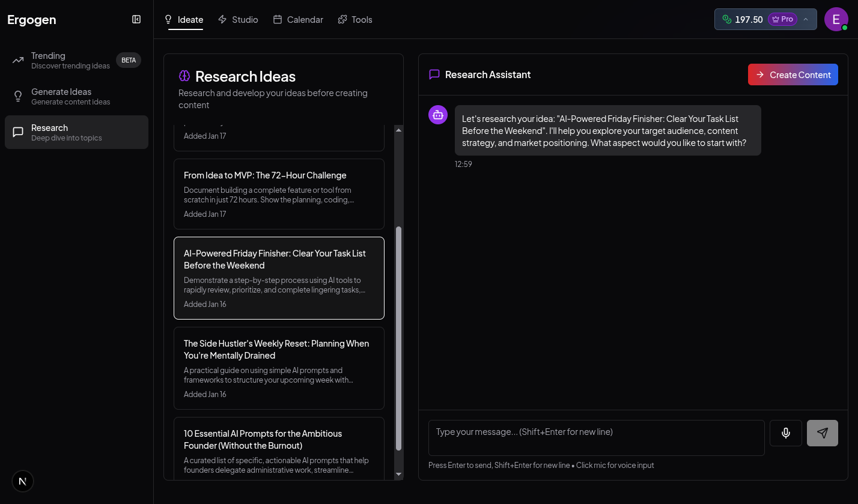The image size is (858, 504).
Task: Collapse the credits panel chevron
Action: (806, 19)
